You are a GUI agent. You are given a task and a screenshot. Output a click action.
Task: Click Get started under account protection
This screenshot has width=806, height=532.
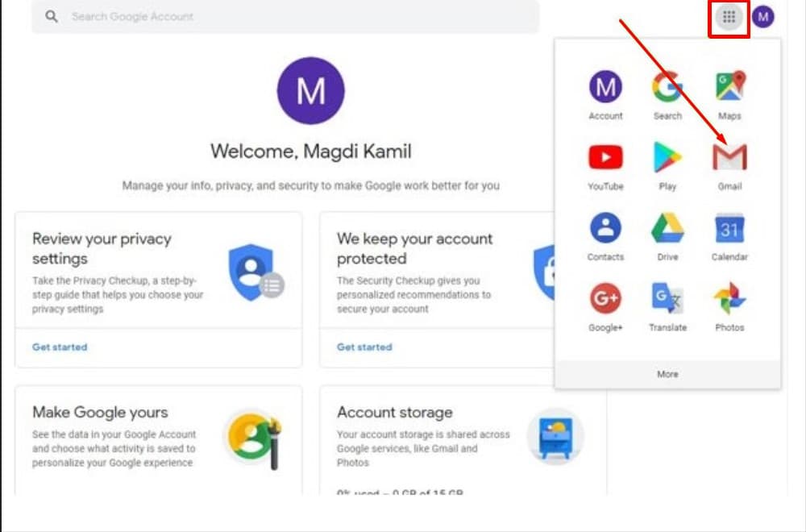click(364, 347)
